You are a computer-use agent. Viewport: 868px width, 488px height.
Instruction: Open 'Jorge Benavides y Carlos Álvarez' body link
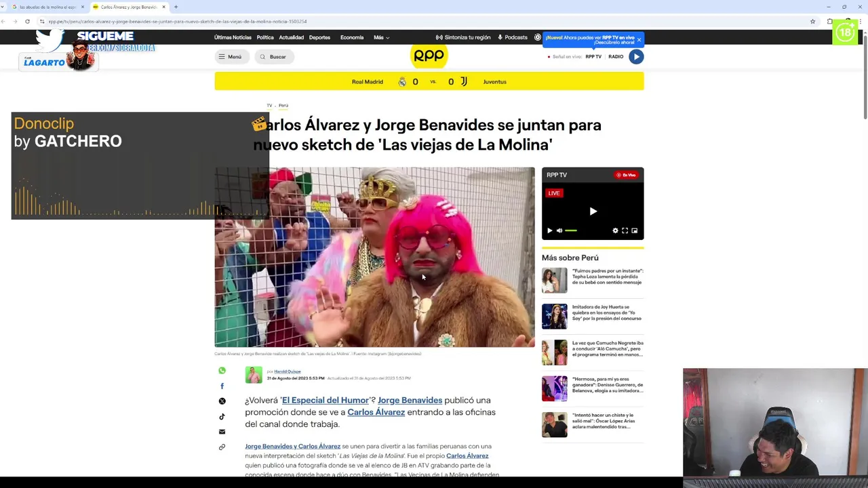tap(293, 446)
